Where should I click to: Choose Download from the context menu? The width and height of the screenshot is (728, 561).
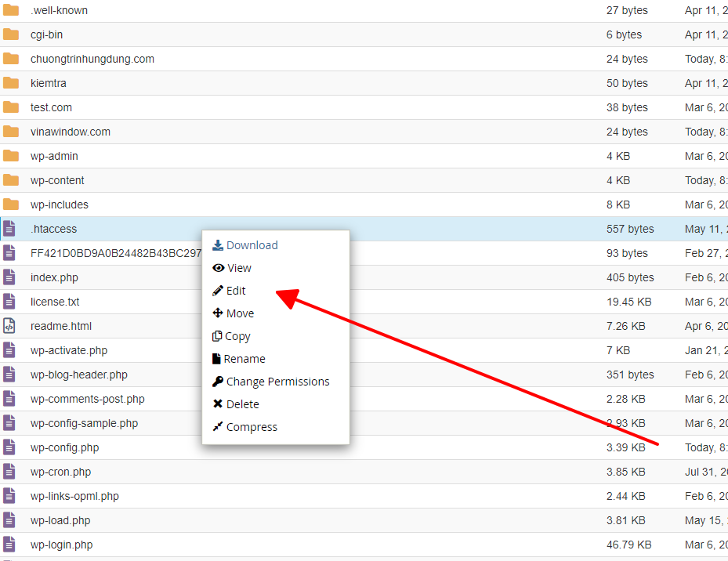tap(245, 245)
